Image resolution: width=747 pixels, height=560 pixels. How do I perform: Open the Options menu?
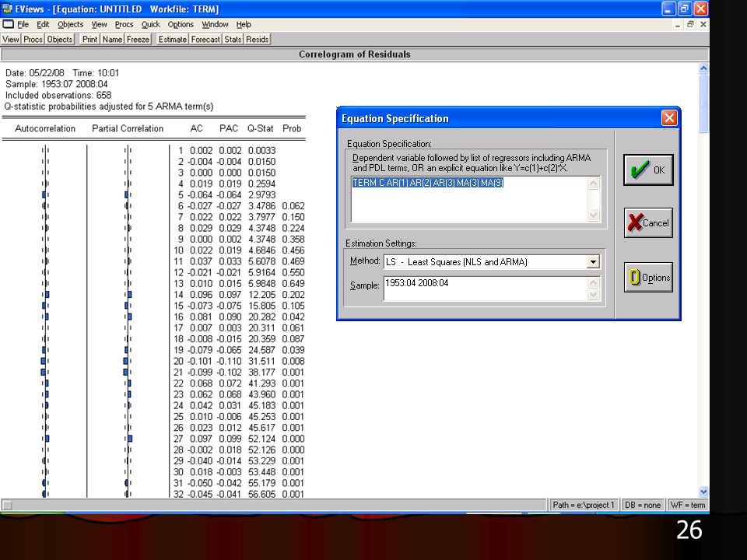coord(181,24)
